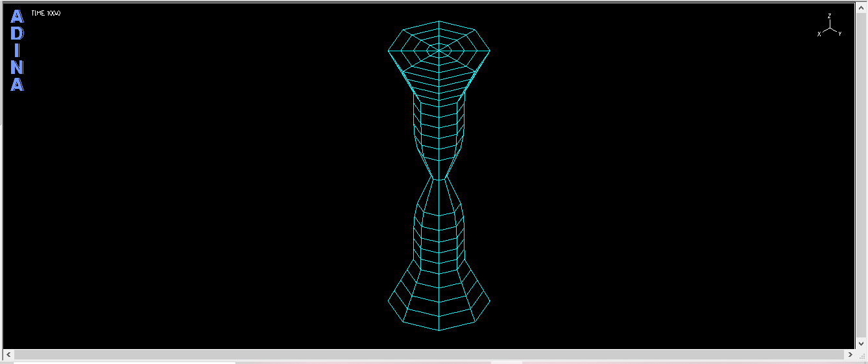
Task: Click the horizontal scrollbar right arrow
Action: point(850,355)
